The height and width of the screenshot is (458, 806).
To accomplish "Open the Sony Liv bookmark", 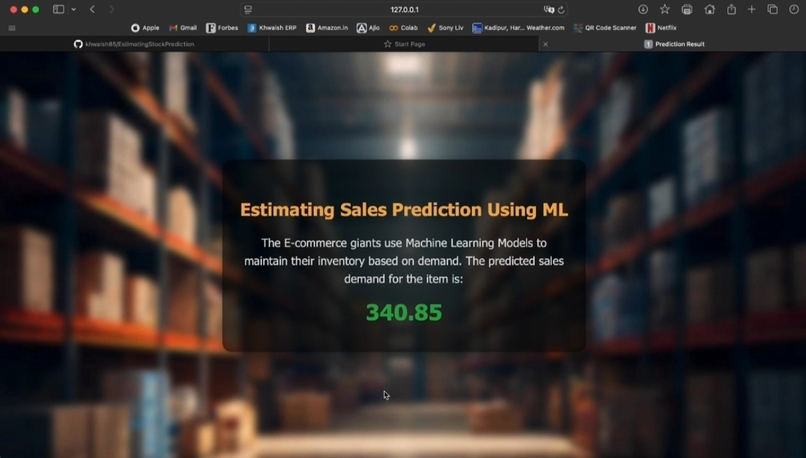I will click(445, 28).
